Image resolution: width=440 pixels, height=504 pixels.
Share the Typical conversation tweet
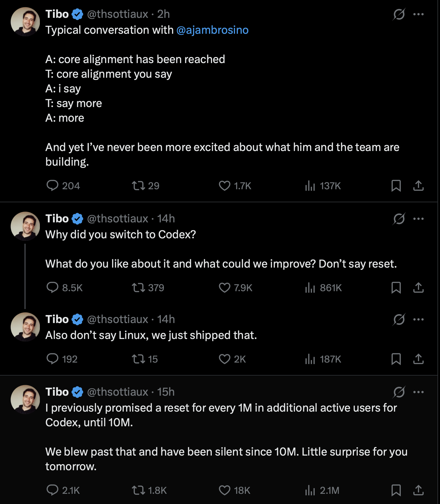[x=418, y=186]
